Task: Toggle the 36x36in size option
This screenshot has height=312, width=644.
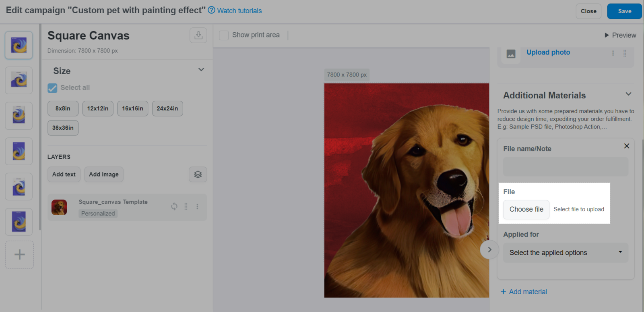Action: 63,128
